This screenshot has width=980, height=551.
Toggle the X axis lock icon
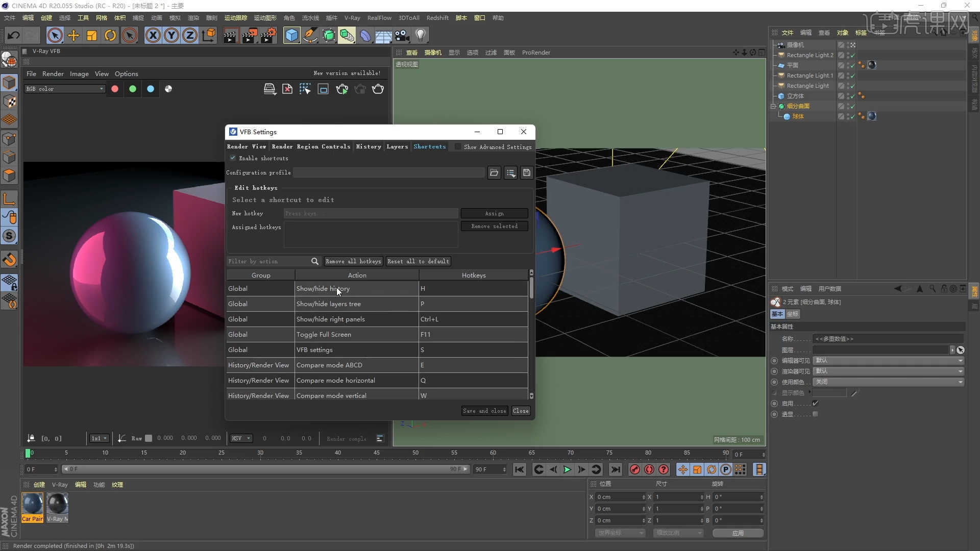(x=153, y=35)
